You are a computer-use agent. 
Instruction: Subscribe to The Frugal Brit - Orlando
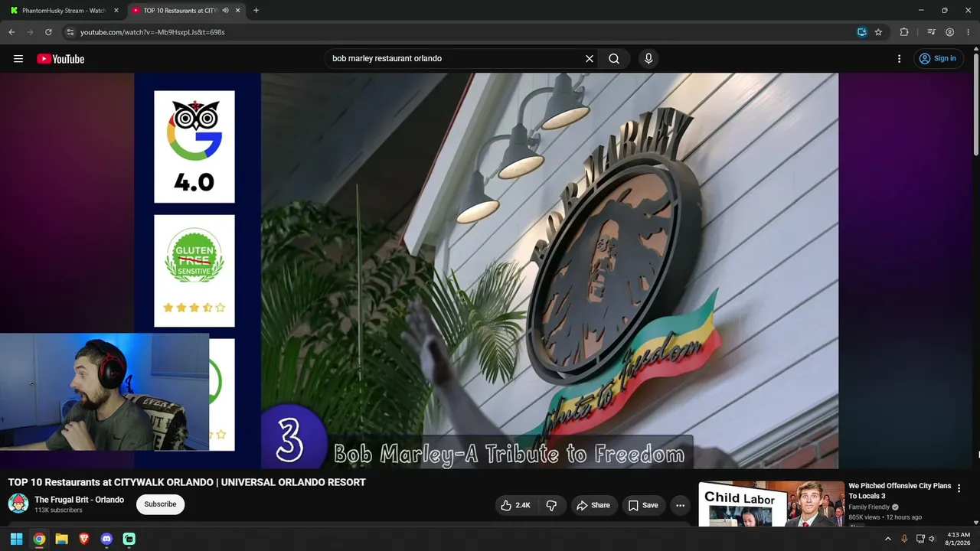point(160,504)
